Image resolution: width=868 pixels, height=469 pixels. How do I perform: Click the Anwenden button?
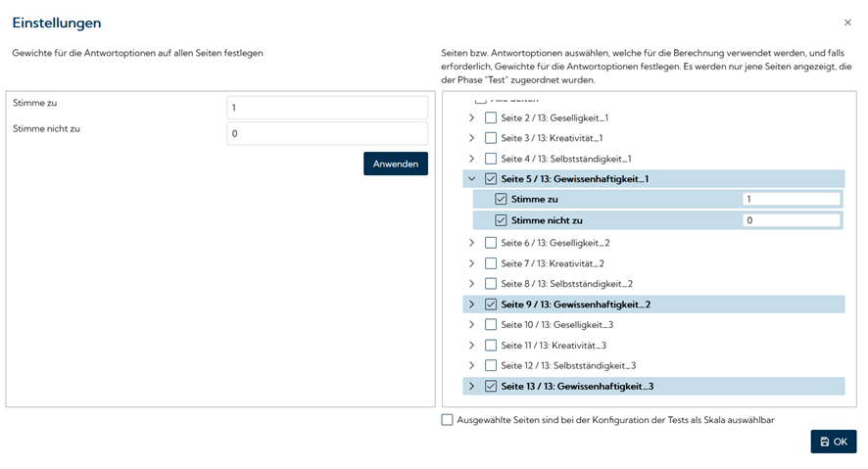[395, 164]
